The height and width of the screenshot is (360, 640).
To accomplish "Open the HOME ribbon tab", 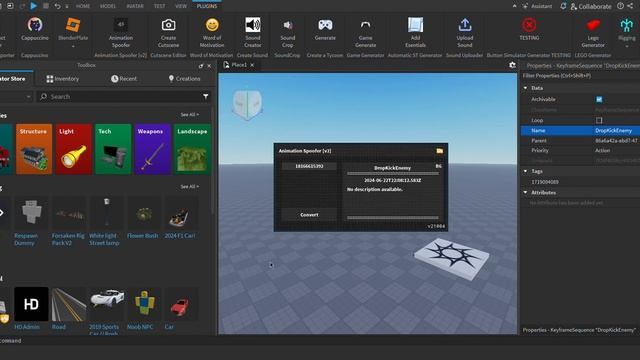I will pyautogui.click(x=83, y=6).
